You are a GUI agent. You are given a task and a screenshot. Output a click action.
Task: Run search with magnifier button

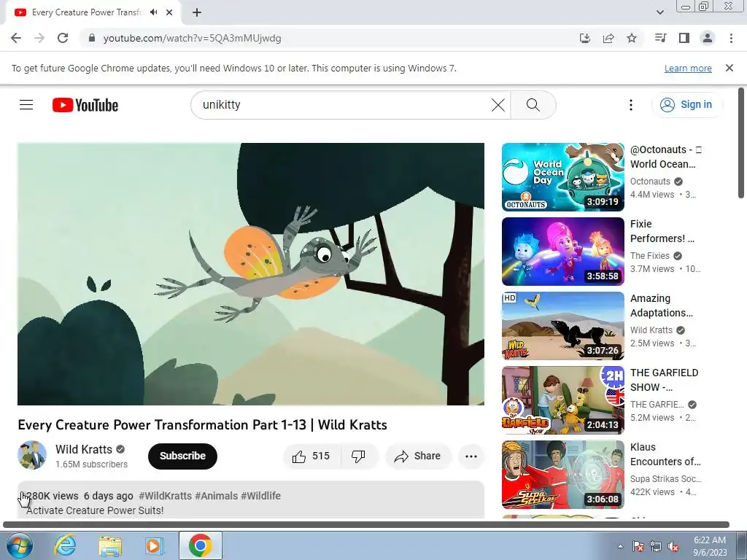point(533,105)
